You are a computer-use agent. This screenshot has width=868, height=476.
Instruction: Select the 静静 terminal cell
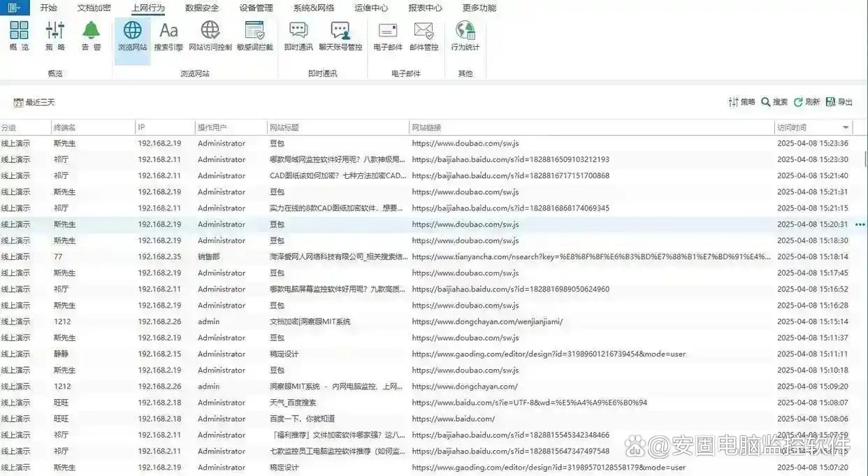(61, 354)
